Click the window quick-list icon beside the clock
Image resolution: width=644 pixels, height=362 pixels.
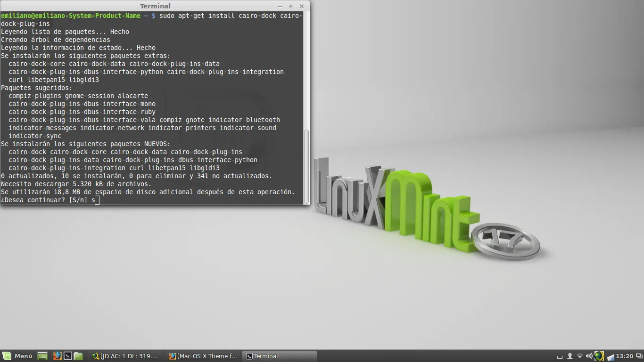(639, 356)
